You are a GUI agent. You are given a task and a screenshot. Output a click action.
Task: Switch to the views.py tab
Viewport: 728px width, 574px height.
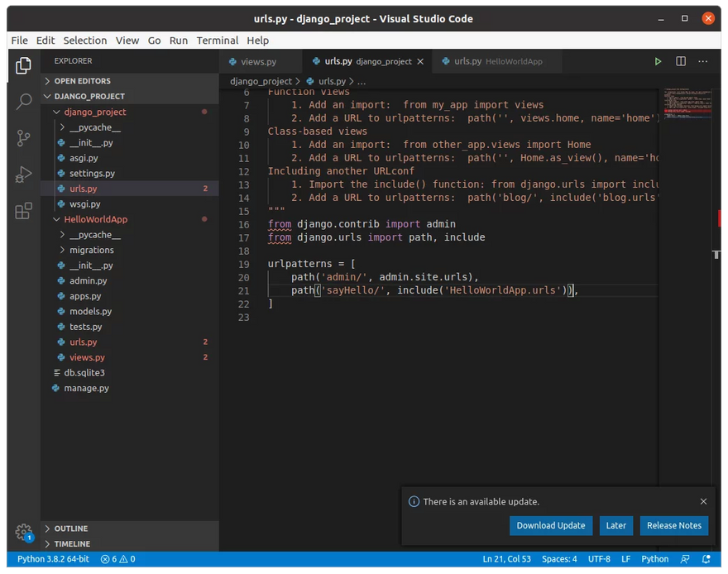tap(257, 61)
